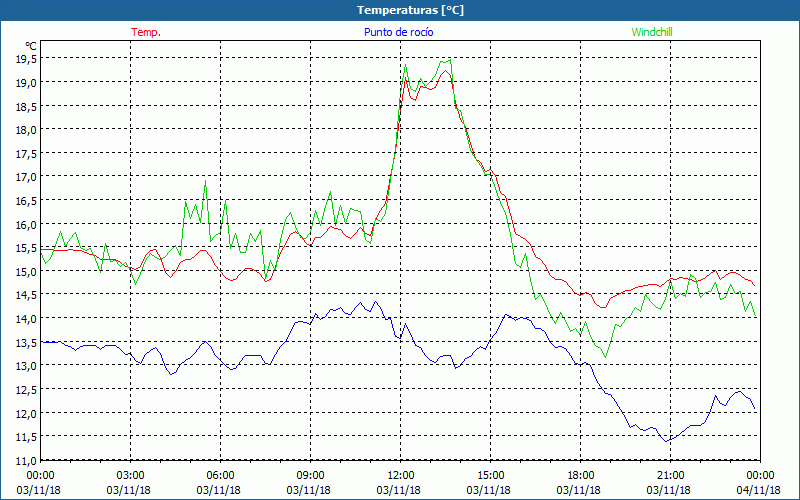Screen dimensions: 800x500
Task: Click the 14,5 y-axis value
Action: [x=26, y=295]
